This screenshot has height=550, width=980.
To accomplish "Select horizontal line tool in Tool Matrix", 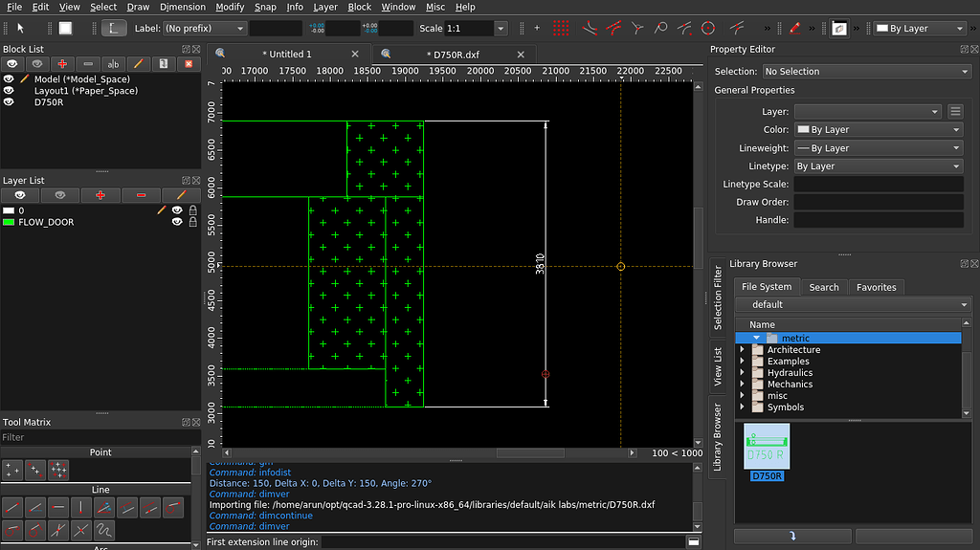I will point(57,508).
